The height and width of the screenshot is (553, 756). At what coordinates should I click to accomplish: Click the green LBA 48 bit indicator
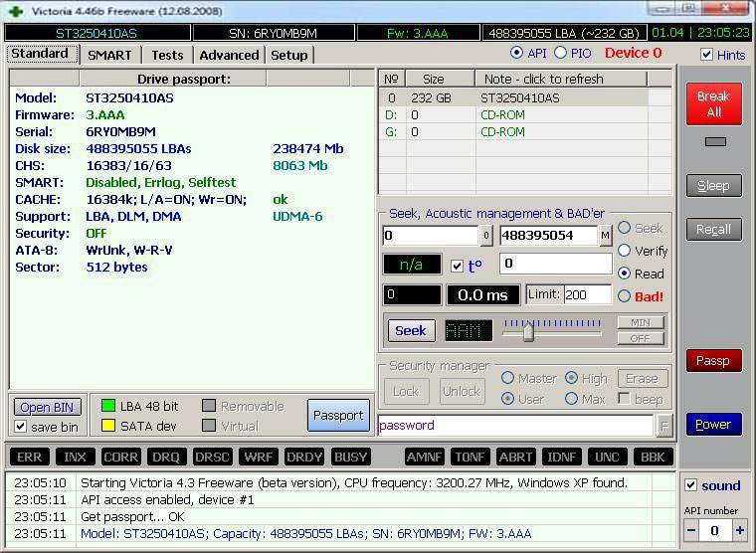pos(108,406)
